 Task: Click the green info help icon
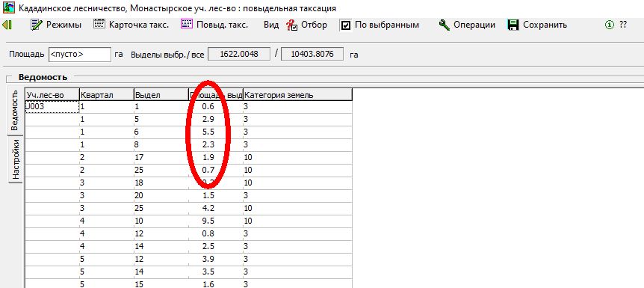609,25
